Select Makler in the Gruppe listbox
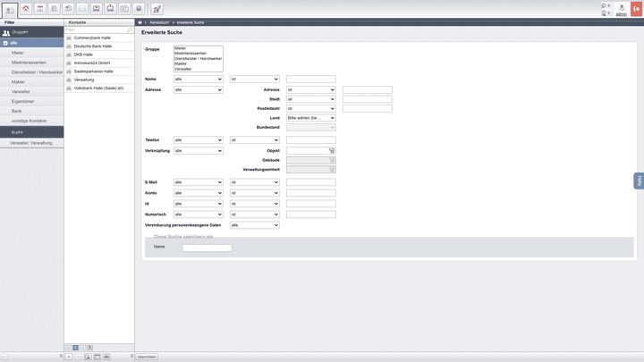The width and height of the screenshot is (644, 362). (x=181, y=63)
